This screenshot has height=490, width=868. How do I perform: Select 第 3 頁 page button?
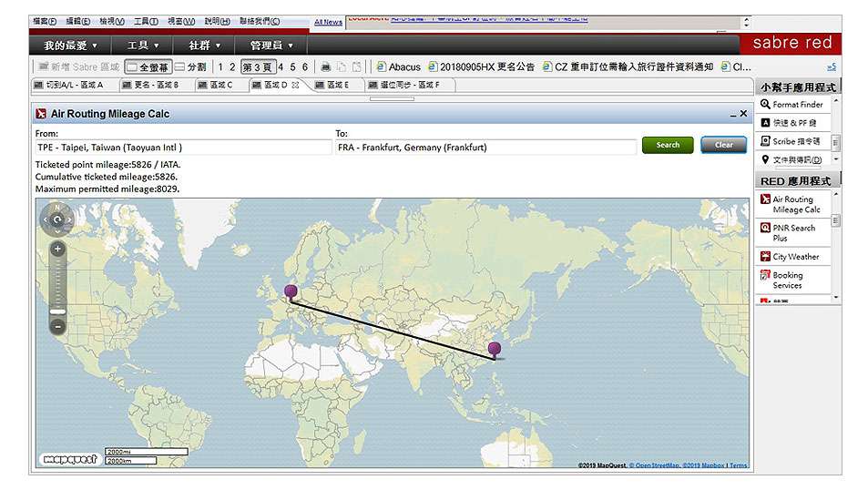258,67
